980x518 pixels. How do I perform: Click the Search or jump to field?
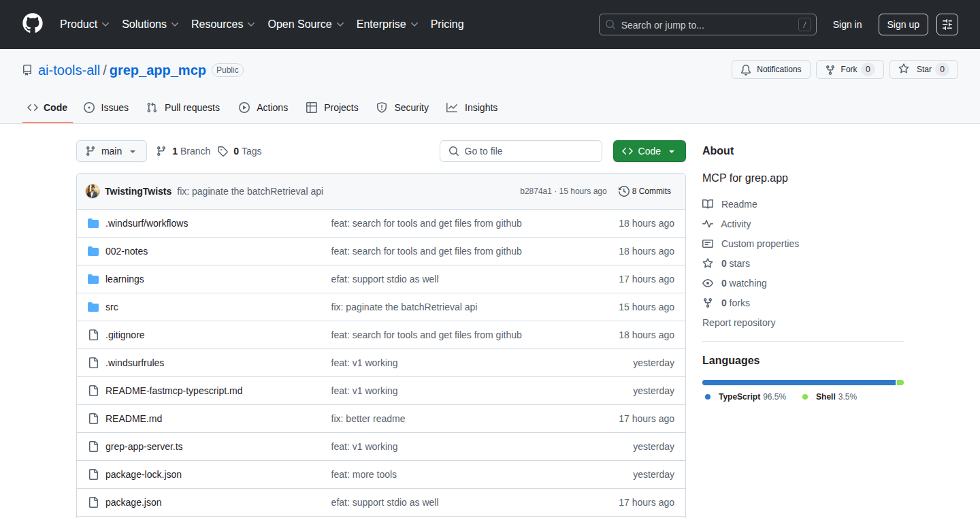(x=708, y=25)
